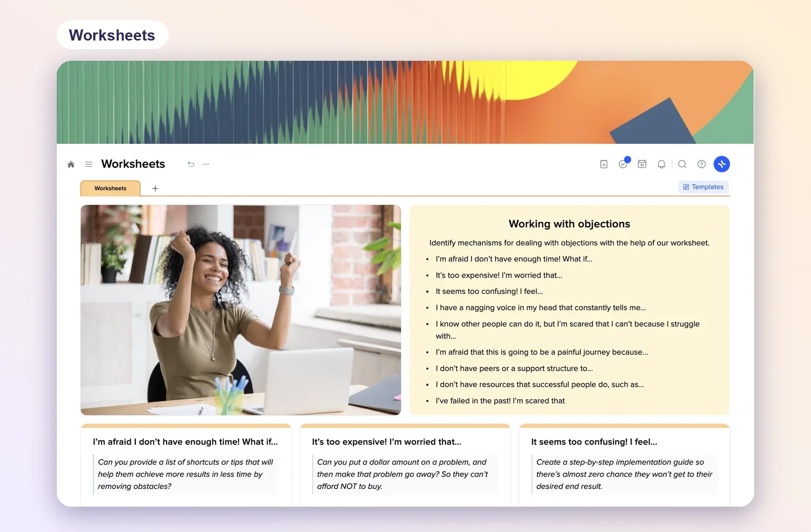Select bullet "I don't have peers or a support structure"
This screenshot has height=532, width=811.
[x=514, y=368]
